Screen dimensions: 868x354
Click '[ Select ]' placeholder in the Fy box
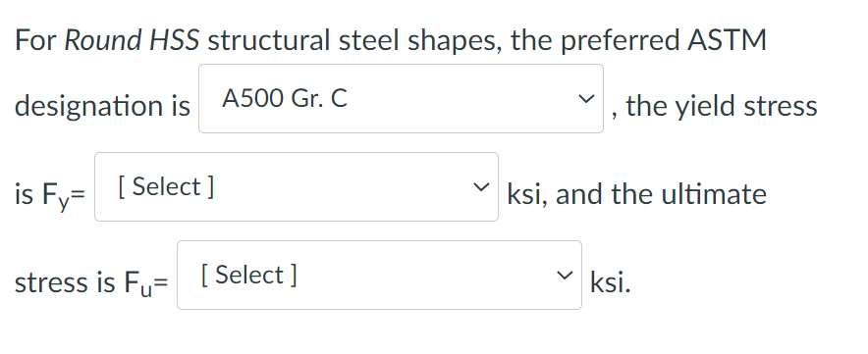[x=166, y=187]
